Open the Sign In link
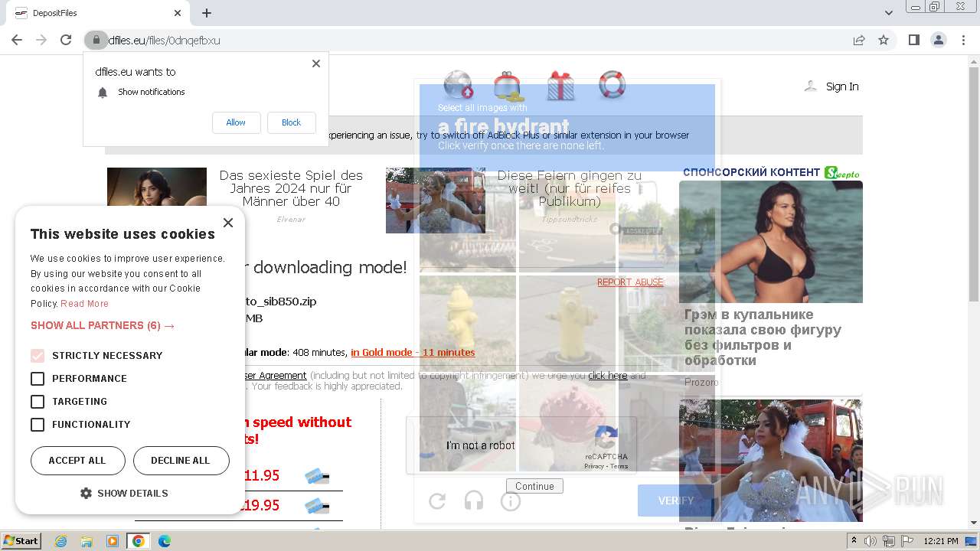This screenshot has width=980, height=551. (842, 86)
